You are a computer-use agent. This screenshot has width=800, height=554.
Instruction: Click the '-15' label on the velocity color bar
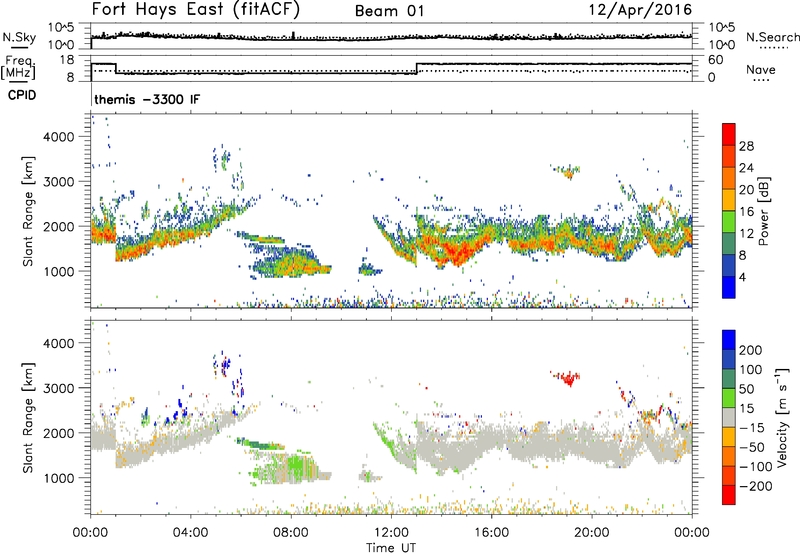tap(751, 428)
